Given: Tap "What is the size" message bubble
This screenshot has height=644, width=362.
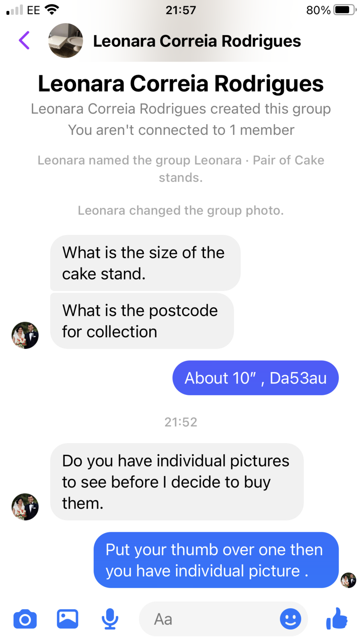Looking at the screenshot, I should point(145,263).
